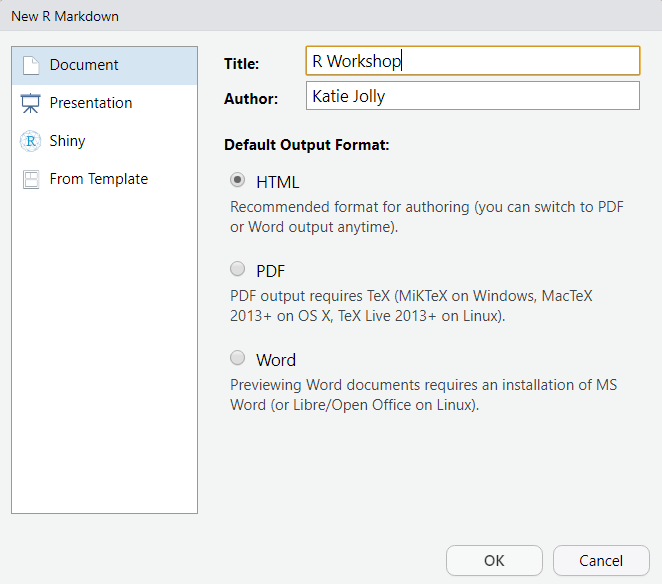Click the Shiny R logo icon
This screenshot has width=662, height=584.
30,141
